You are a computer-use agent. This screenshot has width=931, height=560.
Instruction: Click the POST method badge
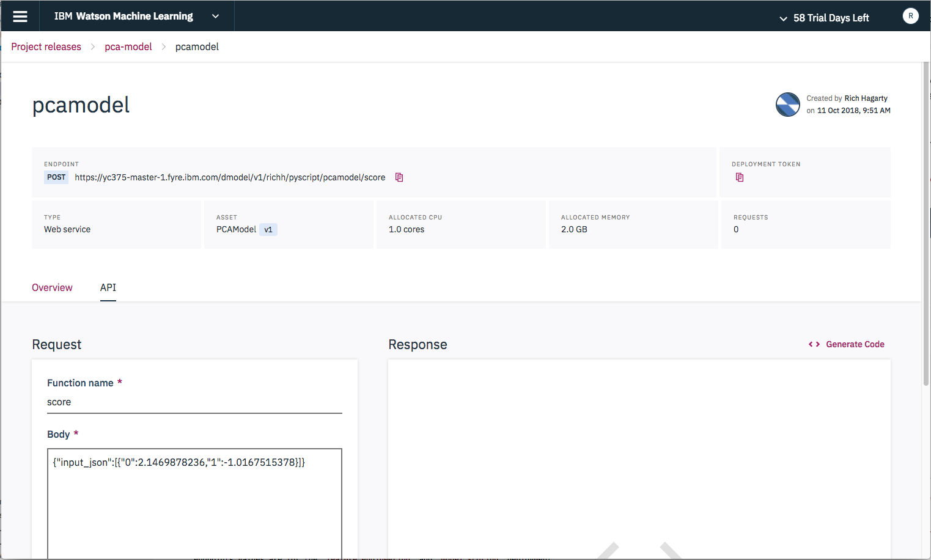pyautogui.click(x=56, y=177)
